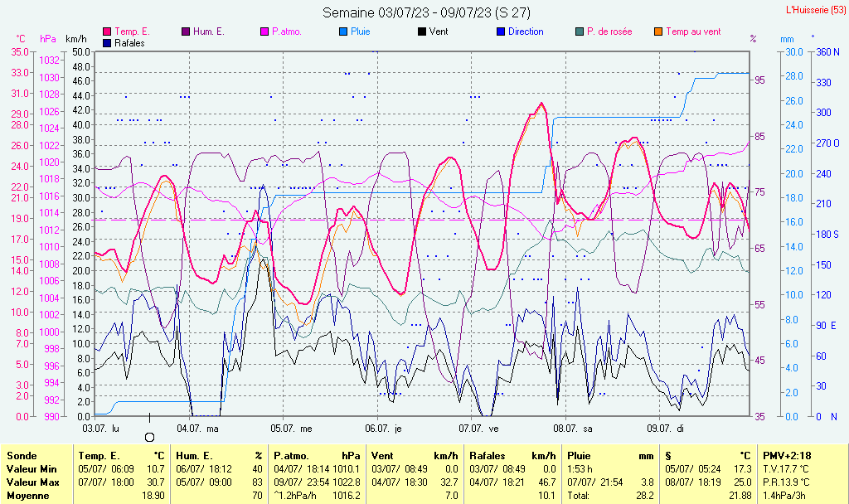Viewport: 849px width, 504px height.
Task: Click the 'P.R.13.9 °C' value
Action: click(x=786, y=482)
